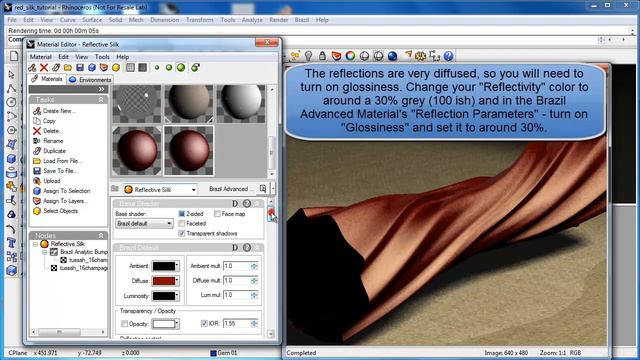Collapse the Tasks panel
640x360 pixels.
pyautogui.click(x=101, y=100)
